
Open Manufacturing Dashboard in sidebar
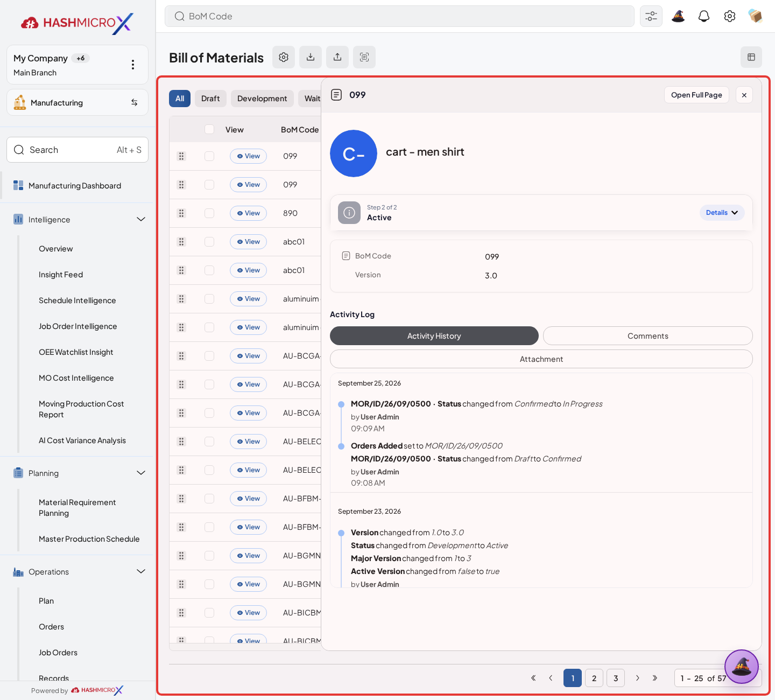(75, 186)
